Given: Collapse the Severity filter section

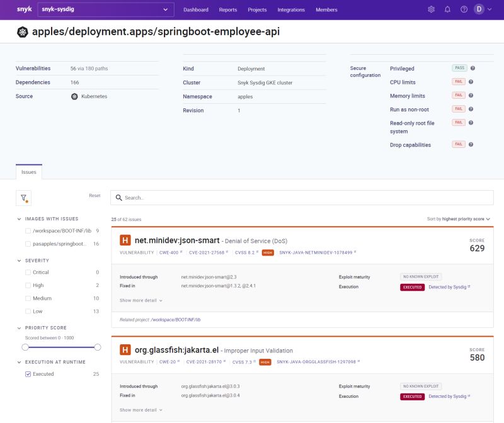Looking at the screenshot, I should (x=19, y=261).
